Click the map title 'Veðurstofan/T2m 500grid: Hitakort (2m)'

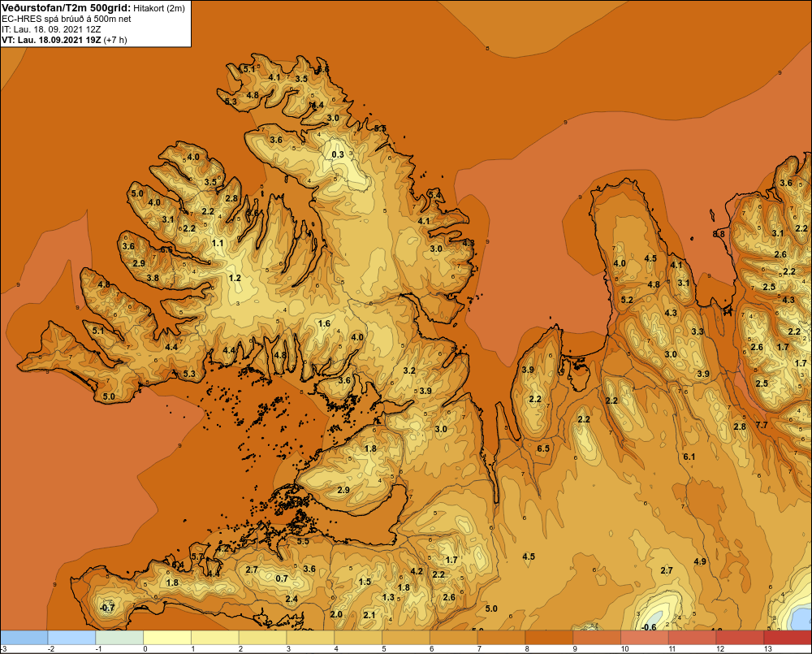coord(93,8)
